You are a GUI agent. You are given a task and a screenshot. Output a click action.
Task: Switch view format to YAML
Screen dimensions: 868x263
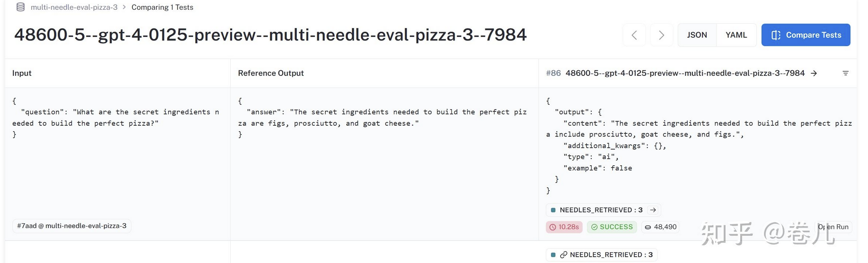736,35
